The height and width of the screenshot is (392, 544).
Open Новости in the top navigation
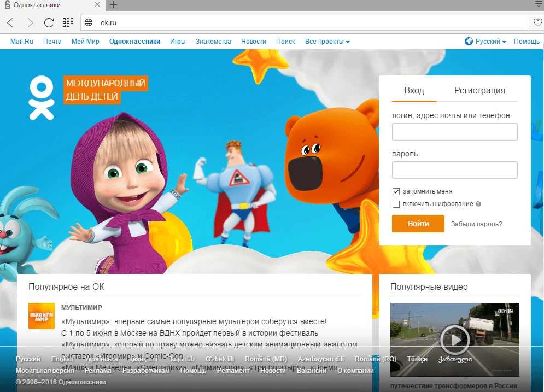[254, 42]
